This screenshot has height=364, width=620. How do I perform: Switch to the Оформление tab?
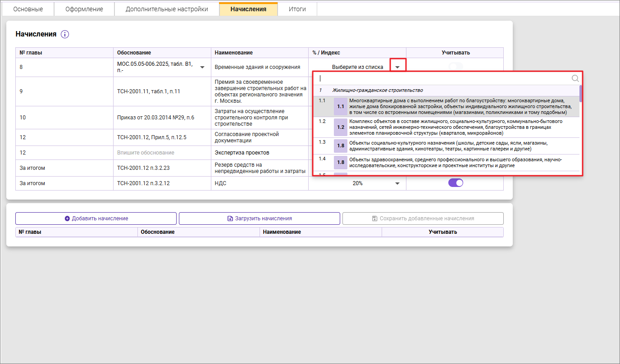tap(84, 9)
